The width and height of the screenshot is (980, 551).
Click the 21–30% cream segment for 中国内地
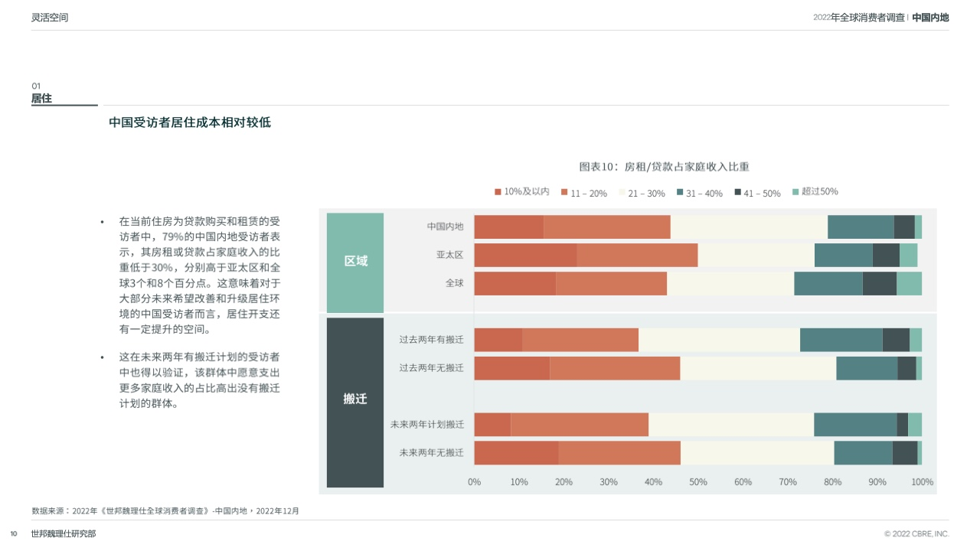click(749, 227)
